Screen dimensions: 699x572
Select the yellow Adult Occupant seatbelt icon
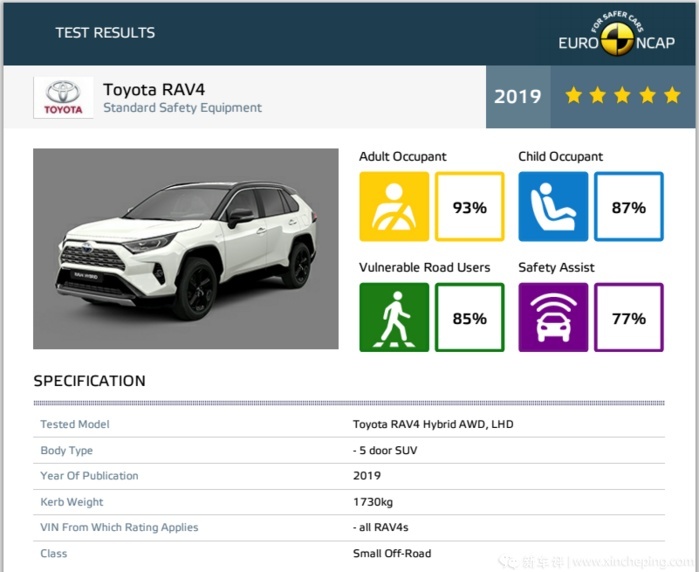tap(394, 206)
